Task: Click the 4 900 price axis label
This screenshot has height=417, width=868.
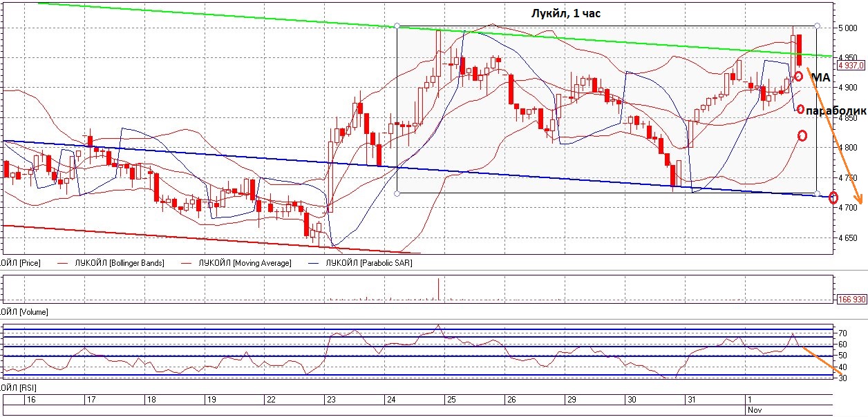Action: click(848, 88)
